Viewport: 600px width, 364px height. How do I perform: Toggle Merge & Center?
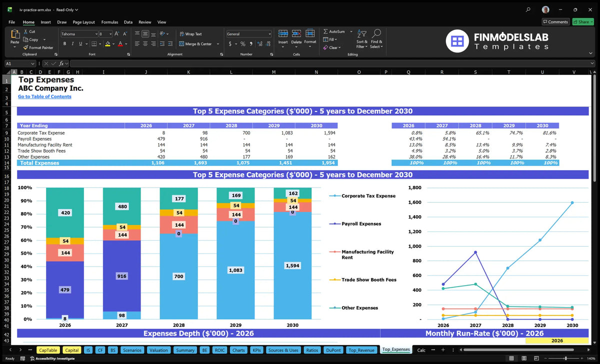click(x=195, y=44)
